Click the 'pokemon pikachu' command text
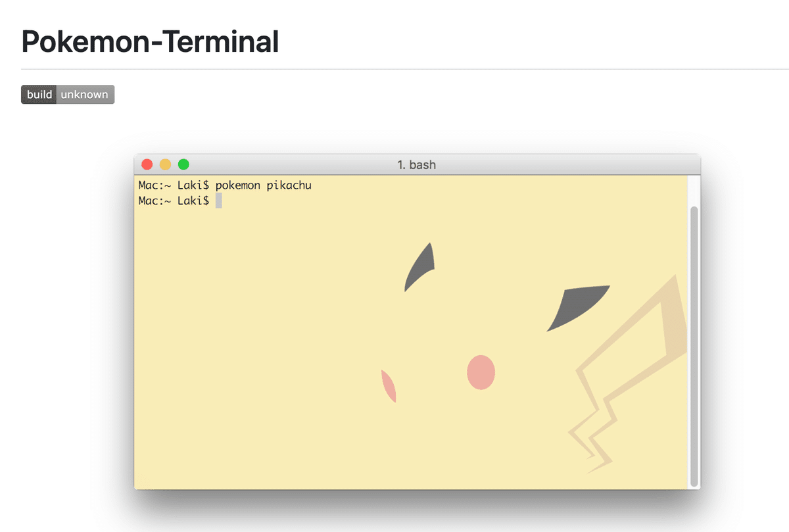The image size is (789, 532). (x=263, y=185)
